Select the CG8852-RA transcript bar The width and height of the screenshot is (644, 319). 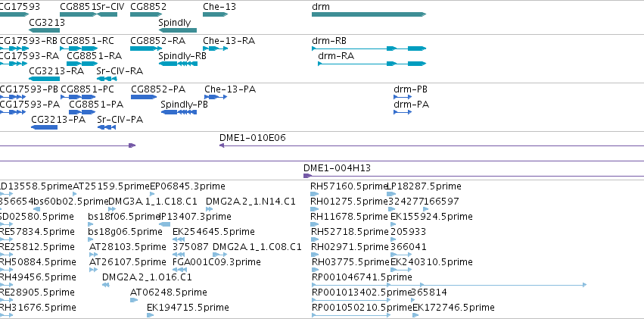point(145,48)
